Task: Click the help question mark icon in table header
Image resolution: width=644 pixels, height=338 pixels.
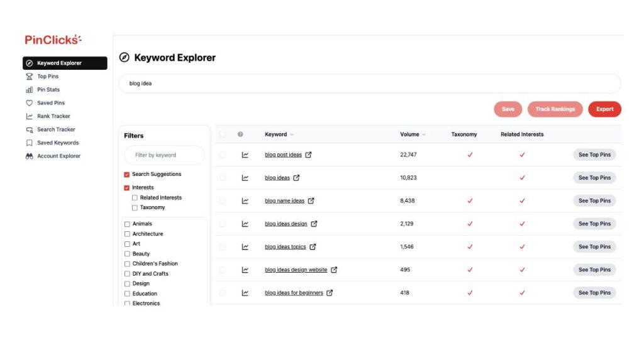Action: [x=240, y=134]
